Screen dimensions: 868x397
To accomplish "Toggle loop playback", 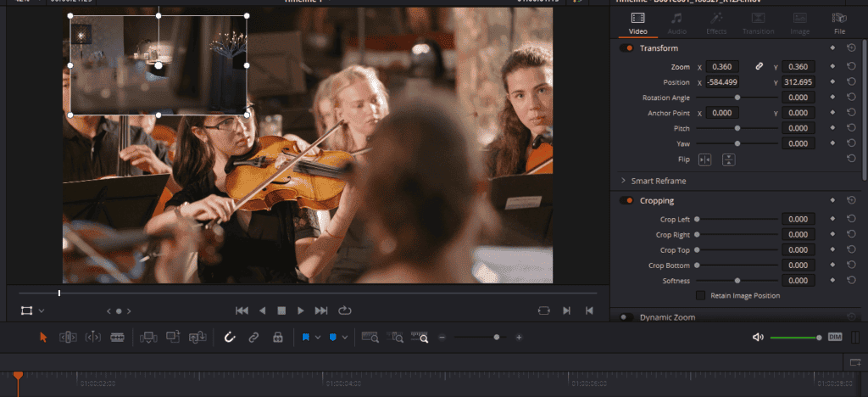I will point(345,310).
